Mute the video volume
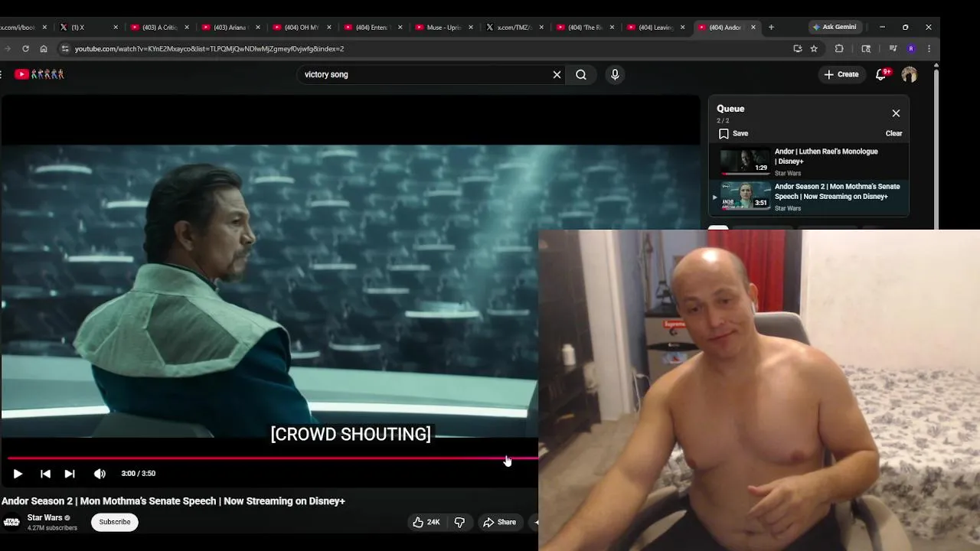The height and width of the screenshot is (551, 980). tap(100, 474)
